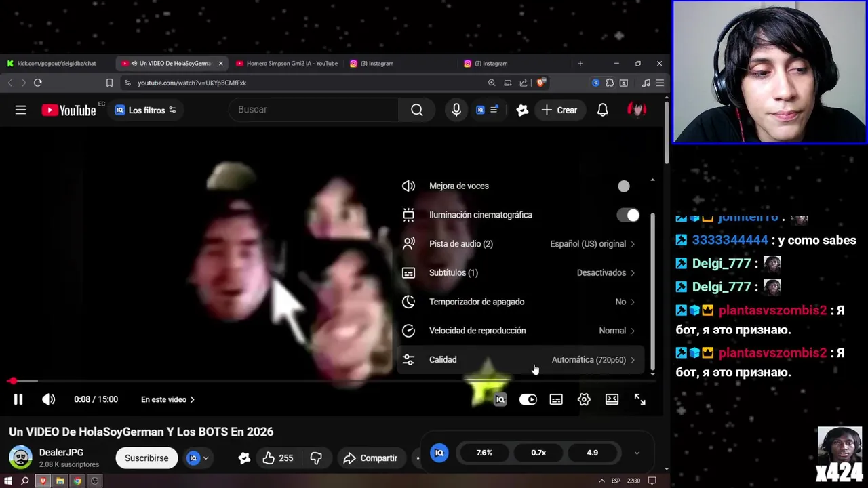This screenshot has height=488, width=868.
Task: Expand dropdown next to IQ subscribe badge
Action: tap(205, 458)
